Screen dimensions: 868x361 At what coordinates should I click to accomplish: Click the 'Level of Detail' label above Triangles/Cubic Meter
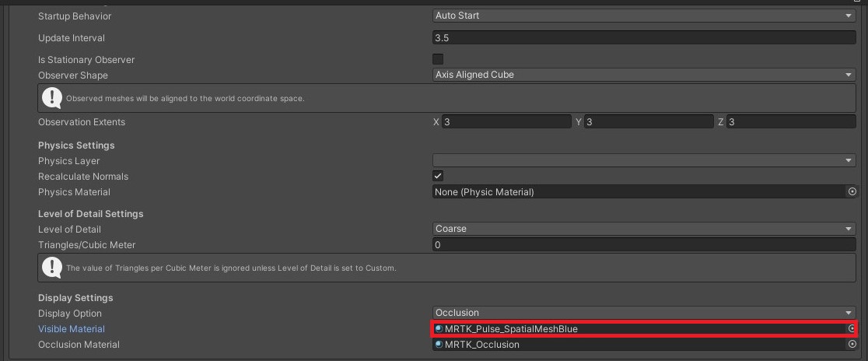click(x=70, y=230)
